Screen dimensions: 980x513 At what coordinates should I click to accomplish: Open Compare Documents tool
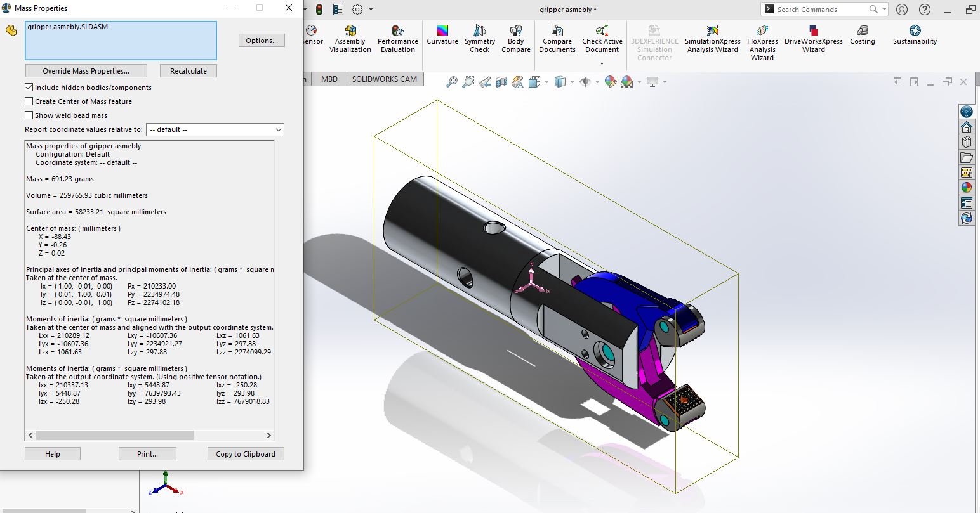point(557,39)
